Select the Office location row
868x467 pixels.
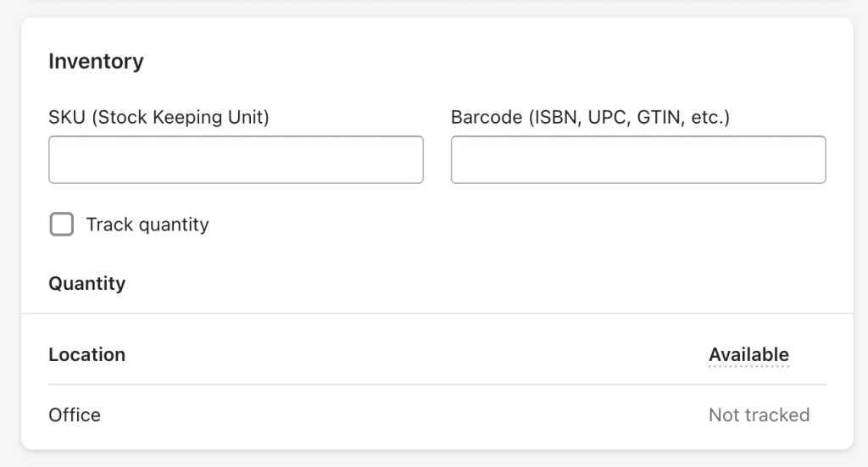pos(75,415)
